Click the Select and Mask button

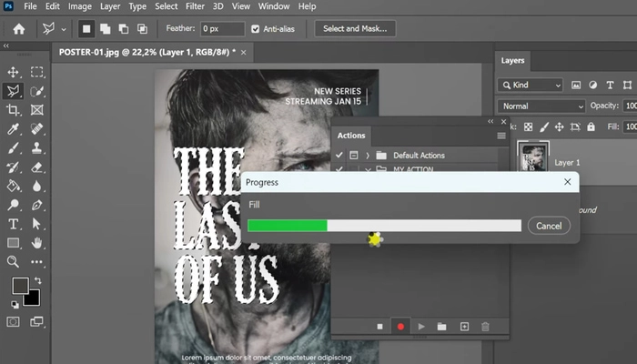tap(355, 29)
